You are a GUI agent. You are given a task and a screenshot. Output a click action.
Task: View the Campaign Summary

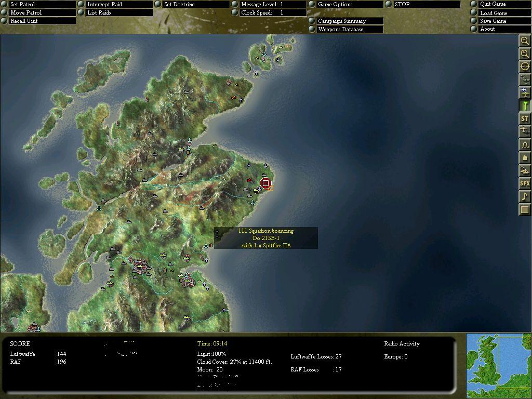click(x=346, y=21)
